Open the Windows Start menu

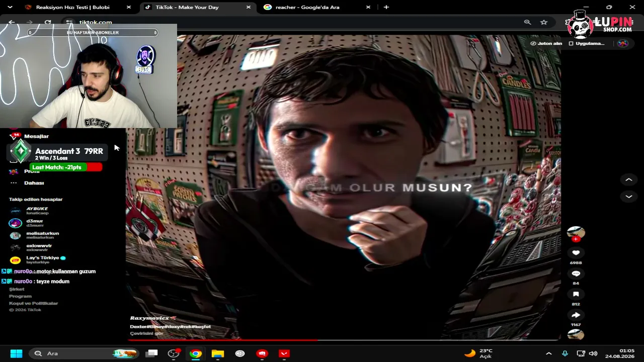[16, 353]
